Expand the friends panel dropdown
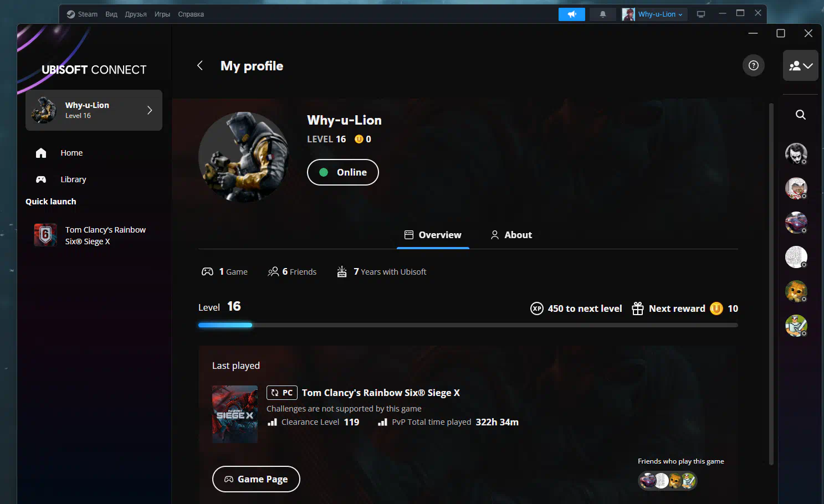The height and width of the screenshot is (504, 824). pyautogui.click(x=800, y=66)
